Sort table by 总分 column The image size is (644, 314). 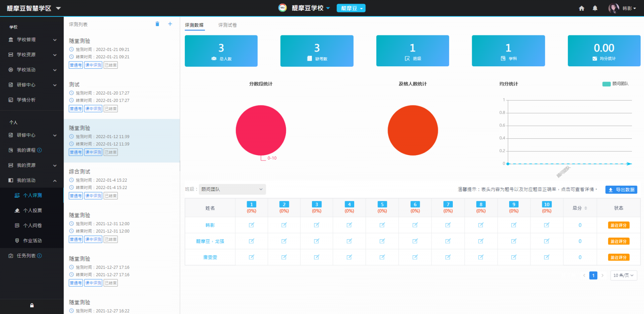586,208
